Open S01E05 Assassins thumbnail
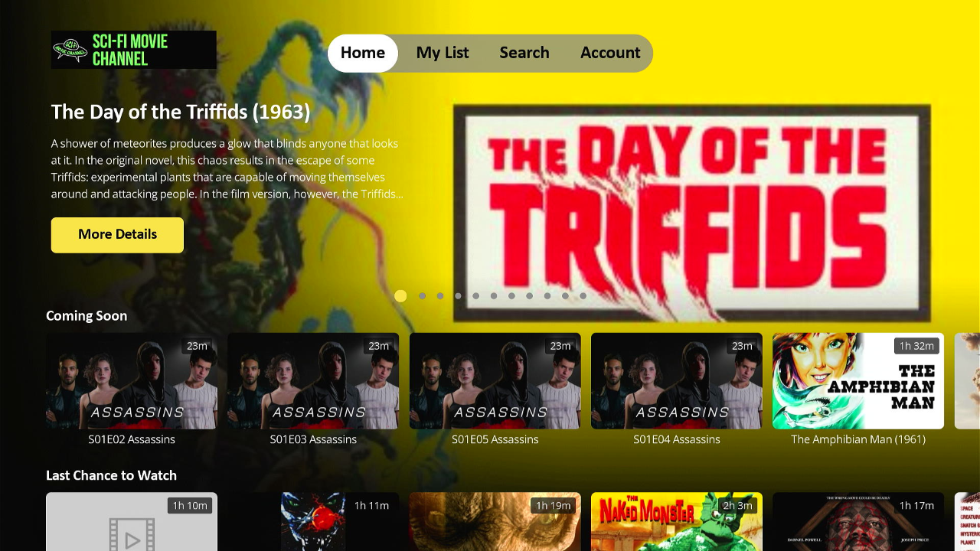980x551 pixels. (x=495, y=381)
